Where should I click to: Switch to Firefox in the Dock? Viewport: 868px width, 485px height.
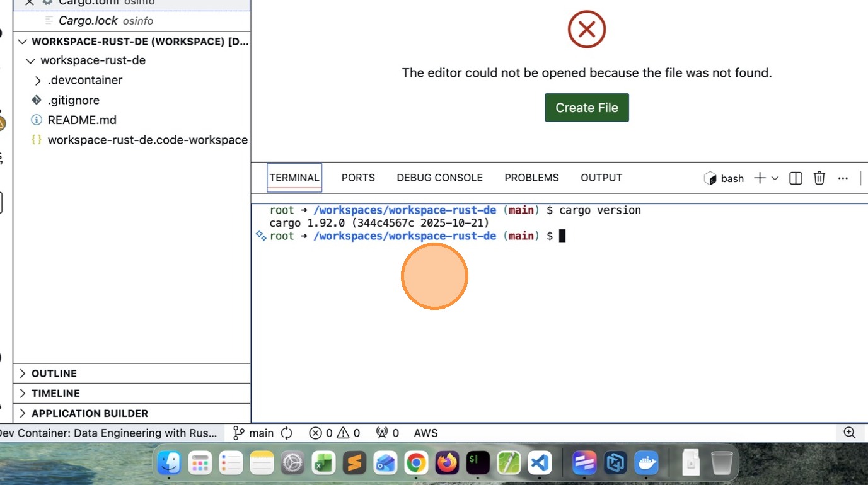coord(447,464)
